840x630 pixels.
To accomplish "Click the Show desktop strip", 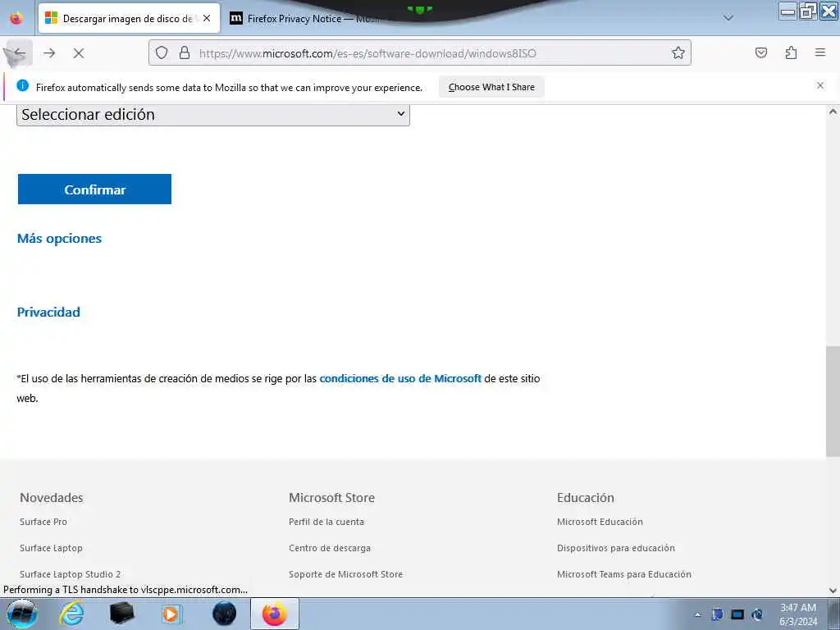I will pyautogui.click(x=834, y=614).
